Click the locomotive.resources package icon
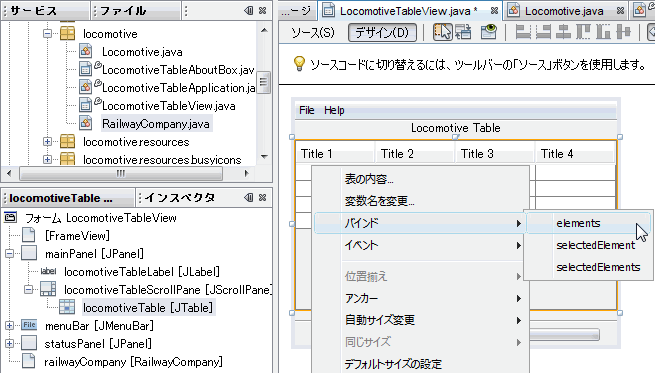655x373 pixels. pos(68,142)
